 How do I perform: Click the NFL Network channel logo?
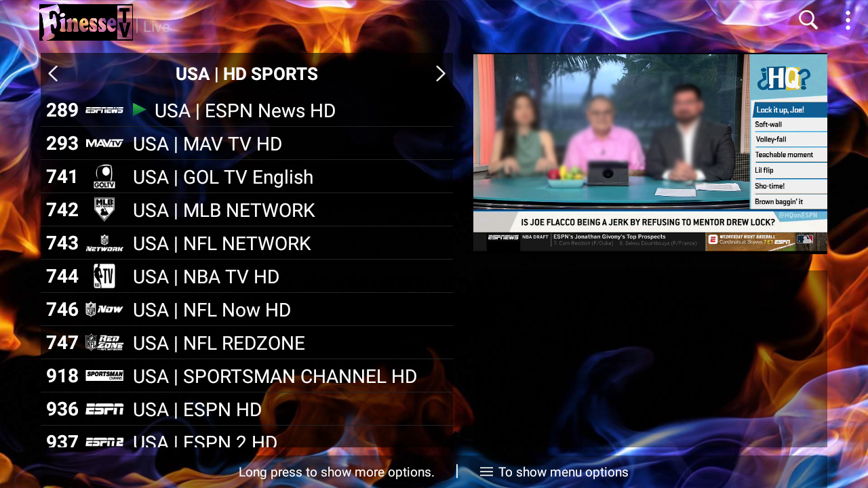[x=104, y=243]
